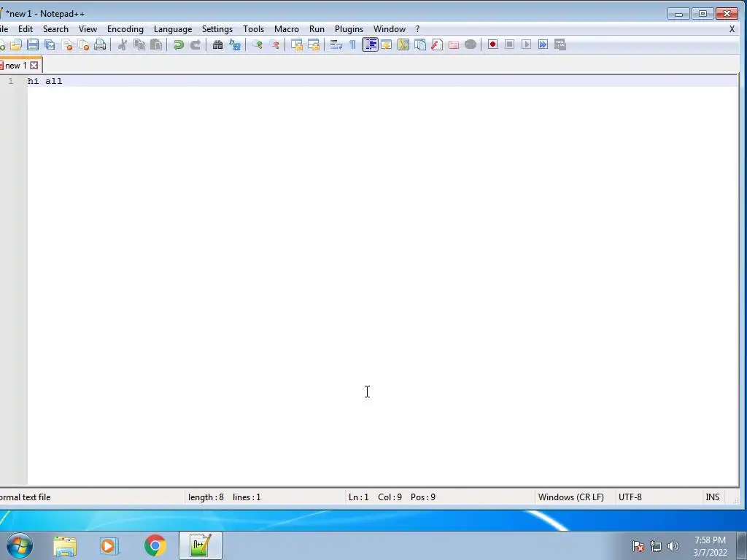Image resolution: width=747 pixels, height=560 pixels.
Task: Toggle word wrap toolbar icon
Action: point(336,44)
